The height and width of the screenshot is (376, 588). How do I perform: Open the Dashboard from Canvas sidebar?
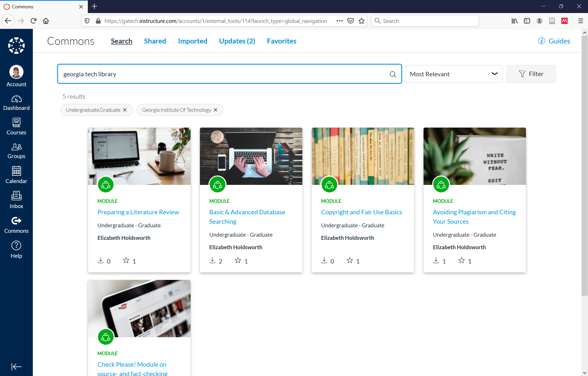[x=16, y=103]
